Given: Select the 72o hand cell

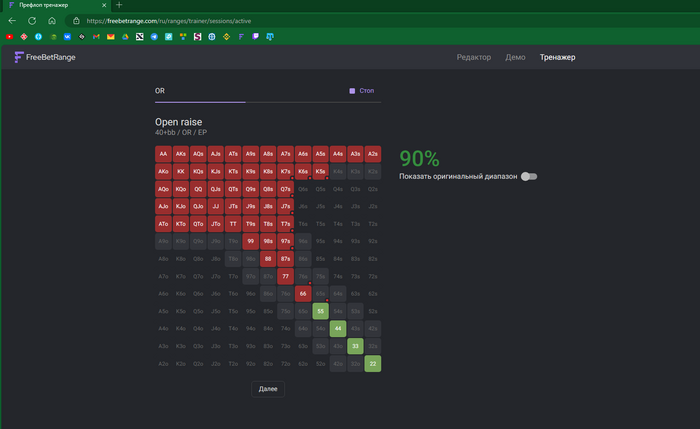Looking at the screenshot, I should 285,364.
